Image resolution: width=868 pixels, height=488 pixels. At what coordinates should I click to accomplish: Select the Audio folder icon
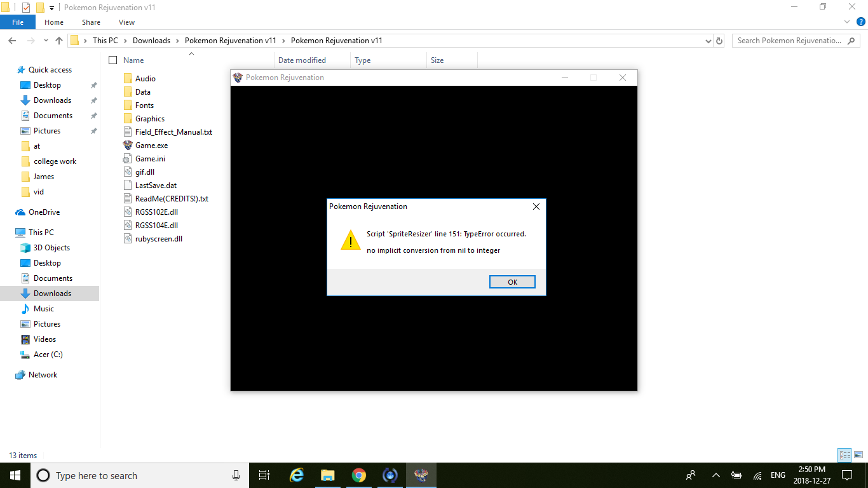[128, 79]
